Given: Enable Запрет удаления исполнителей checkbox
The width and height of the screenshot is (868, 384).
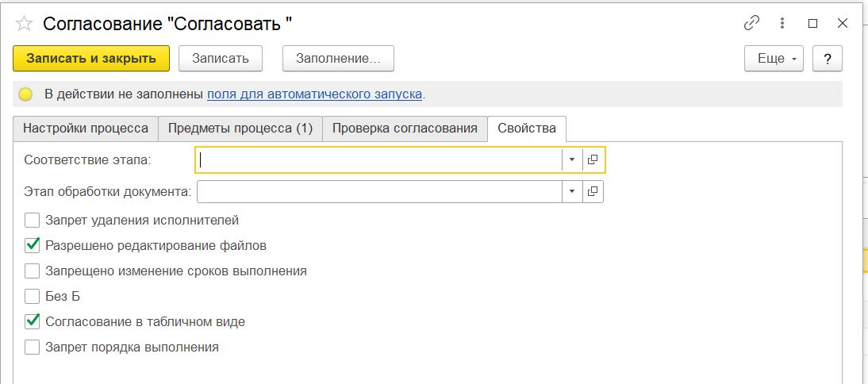Looking at the screenshot, I should pyautogui.click(x=32, y=221).
